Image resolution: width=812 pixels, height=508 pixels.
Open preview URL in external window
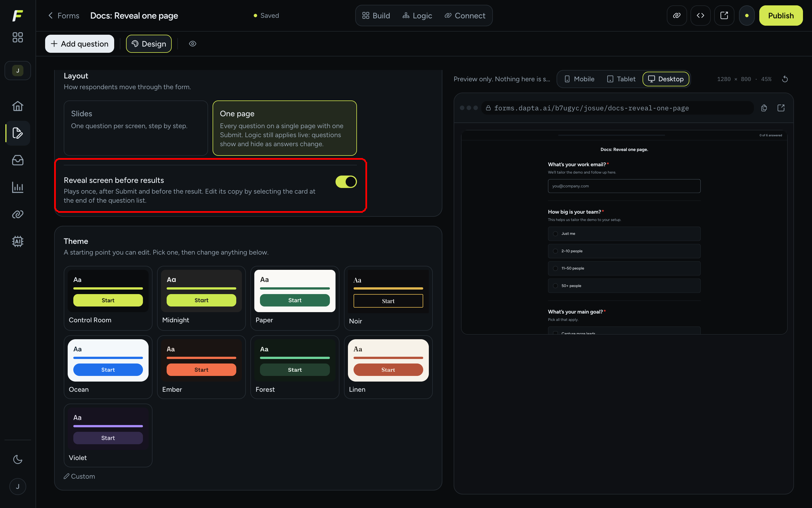pyautogui.click(x=781, y=108)
